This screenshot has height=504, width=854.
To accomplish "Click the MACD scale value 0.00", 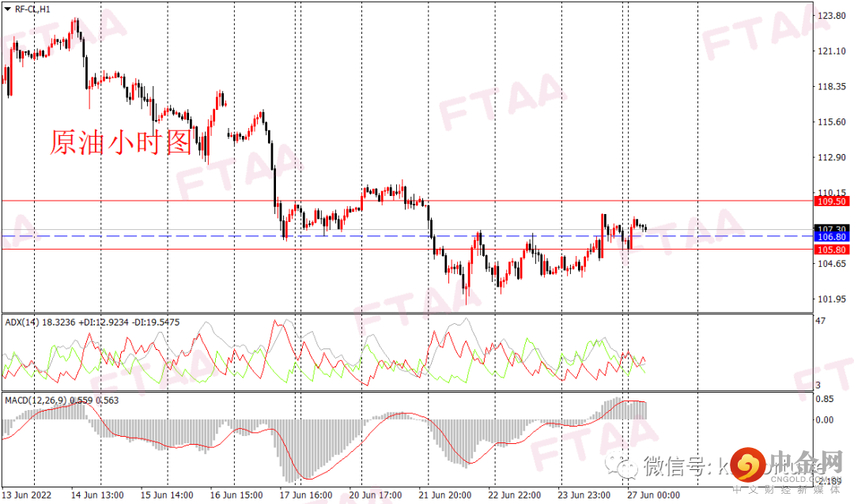I will [x=825, y=419].
